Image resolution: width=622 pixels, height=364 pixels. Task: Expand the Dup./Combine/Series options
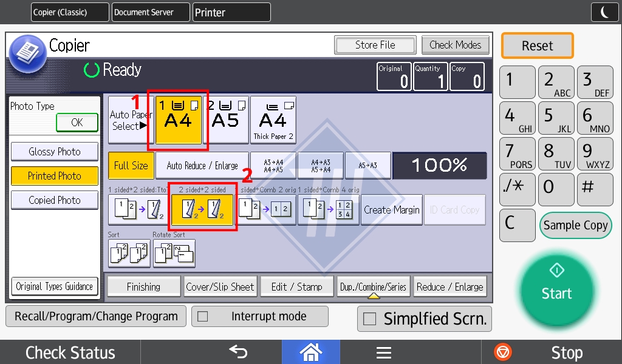coord(374,287)
